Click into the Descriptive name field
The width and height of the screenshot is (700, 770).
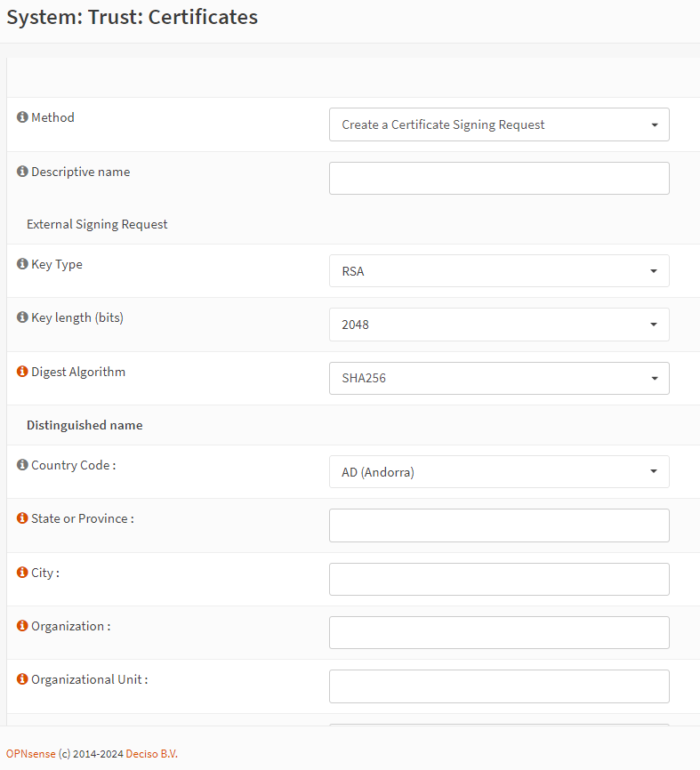click(x=499, y=178)
